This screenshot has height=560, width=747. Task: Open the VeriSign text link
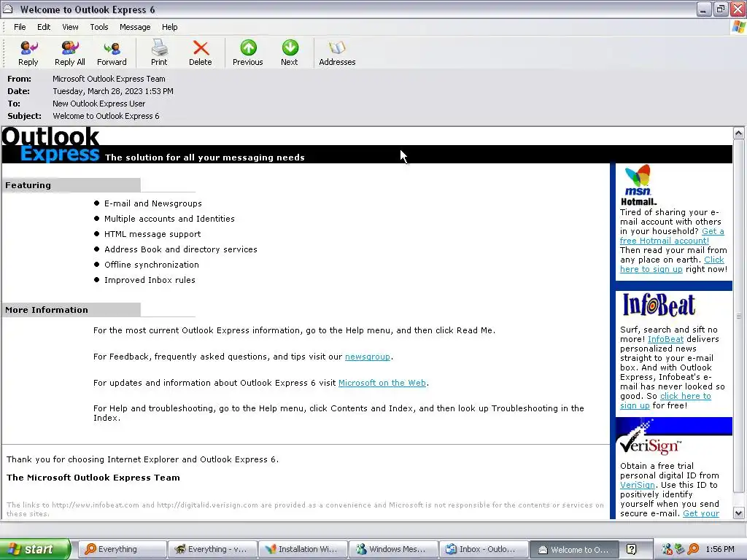point(638,485)
